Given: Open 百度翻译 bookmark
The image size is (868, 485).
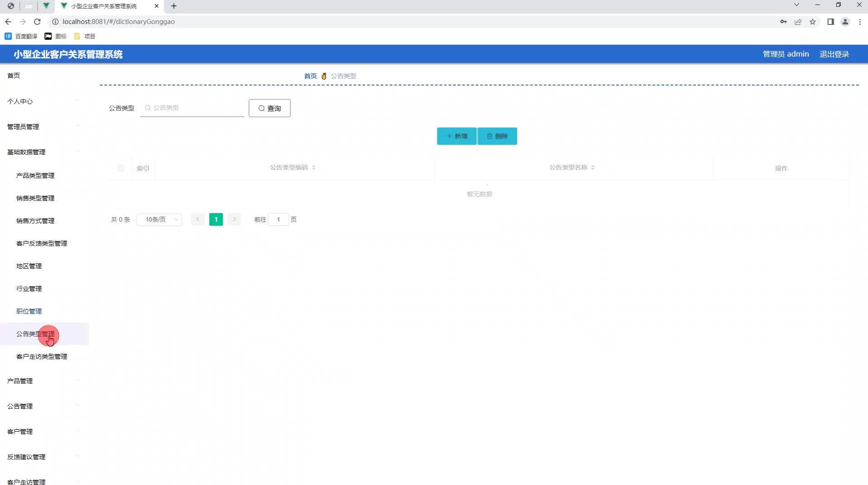Looking at the screenshot, I should click(x=21, y=36).
